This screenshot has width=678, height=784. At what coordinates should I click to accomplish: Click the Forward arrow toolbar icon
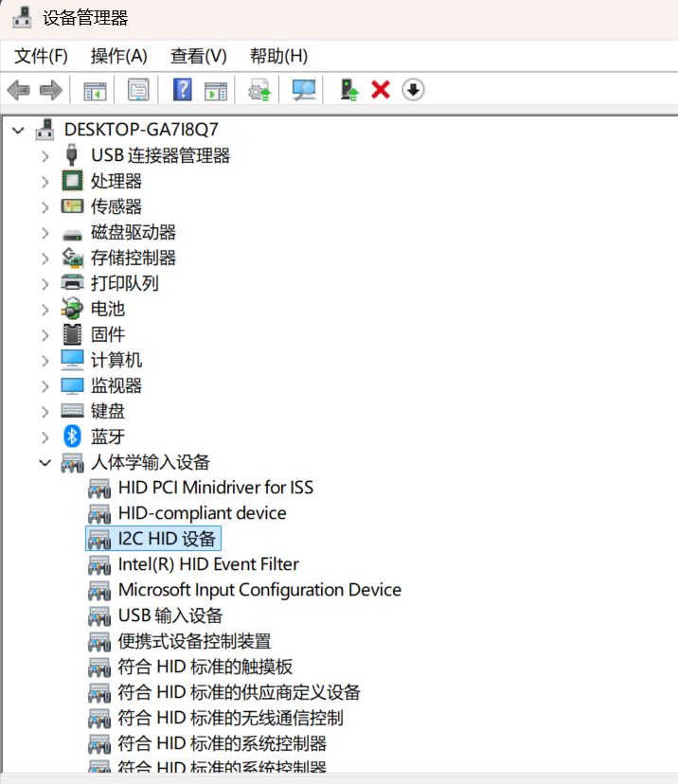[x=50, y=91]
